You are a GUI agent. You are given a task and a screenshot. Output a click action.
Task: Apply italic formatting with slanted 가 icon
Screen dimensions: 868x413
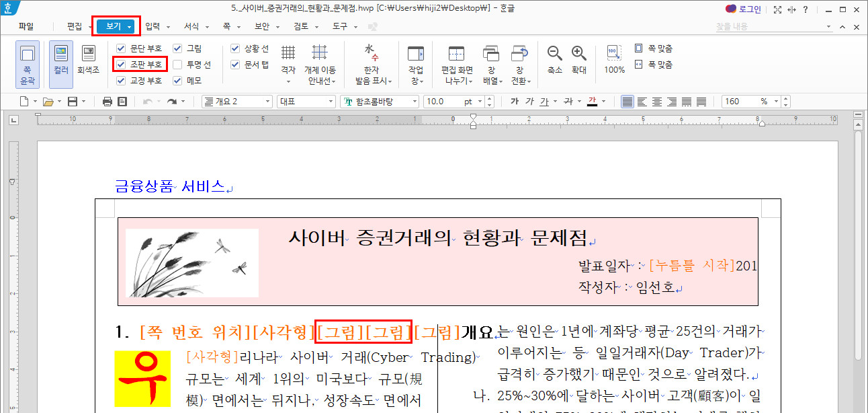click(x=529, y=102)
